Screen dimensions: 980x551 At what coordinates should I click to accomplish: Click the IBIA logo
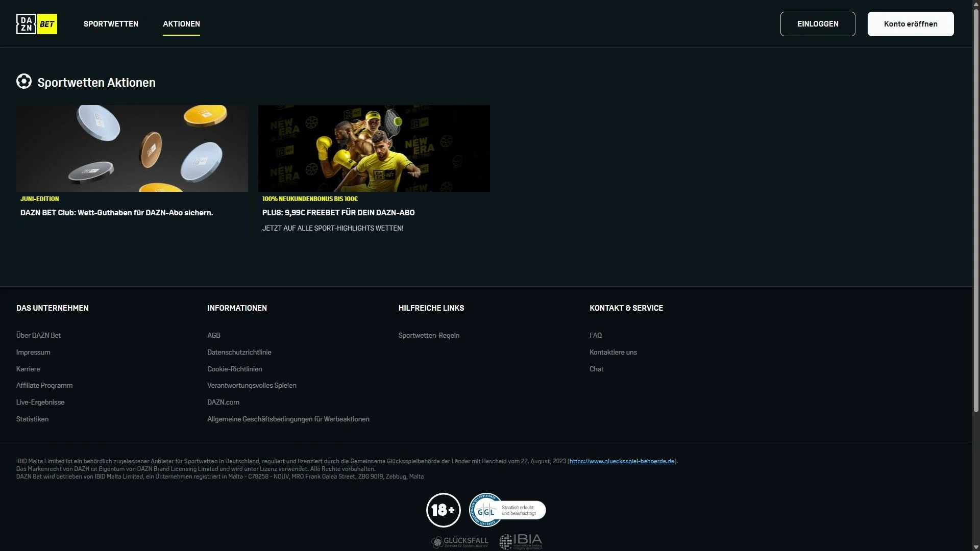coord(521,541)
